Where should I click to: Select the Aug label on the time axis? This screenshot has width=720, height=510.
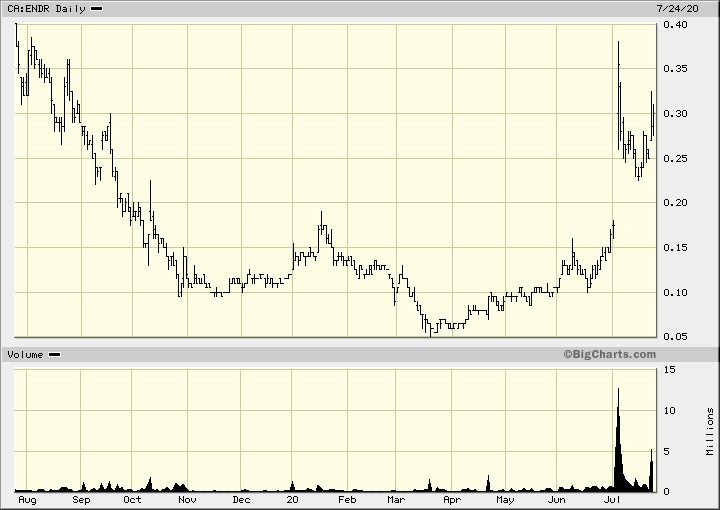tap(27, 499)
